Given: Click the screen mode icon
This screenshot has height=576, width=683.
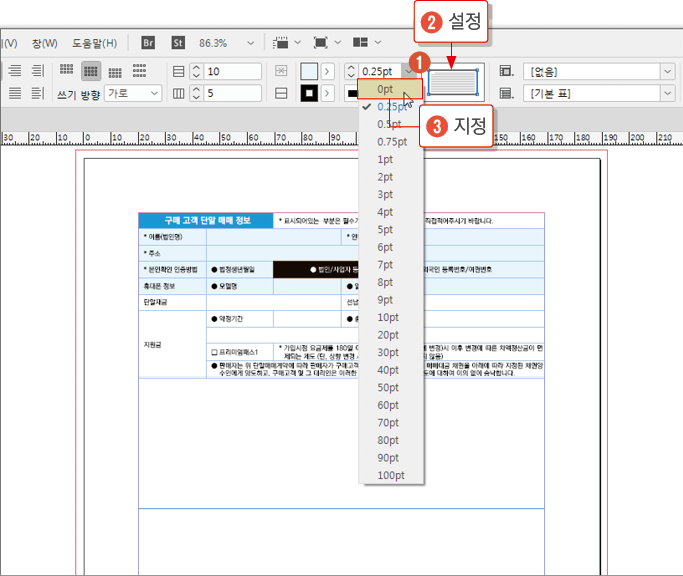Looking at the screenshot, I should [321, 43].
